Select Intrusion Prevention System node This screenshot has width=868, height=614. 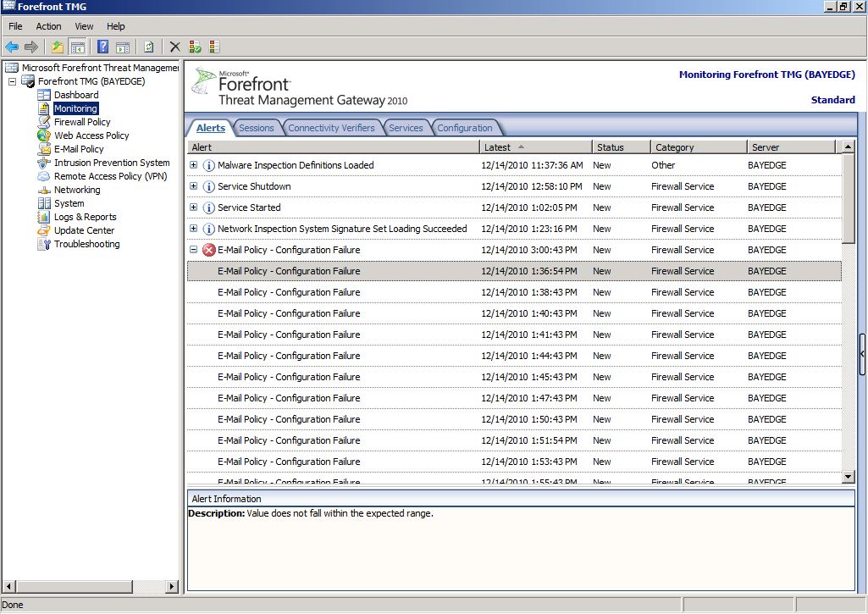[x=112, y=163]
